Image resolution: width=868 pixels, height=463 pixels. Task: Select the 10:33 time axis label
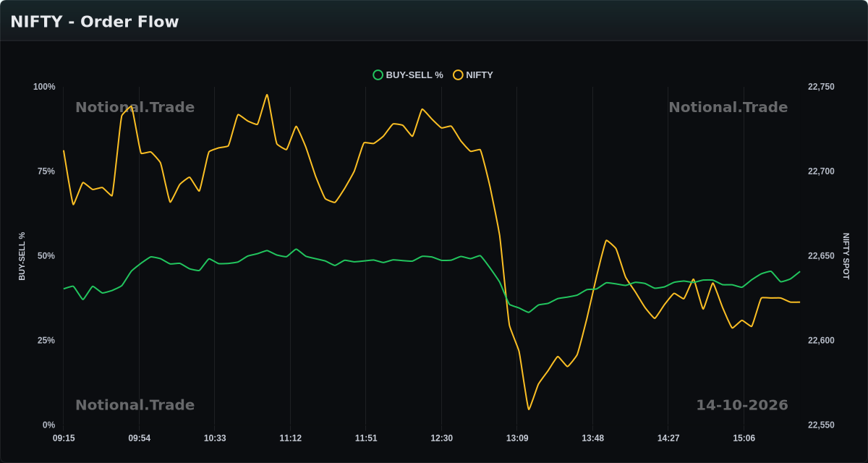pyautogui.click(x=215, y=438)
